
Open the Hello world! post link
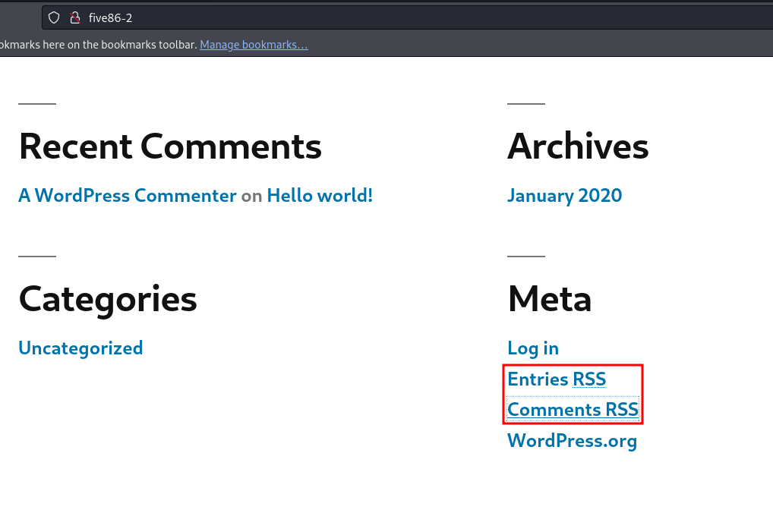point(320,196)
